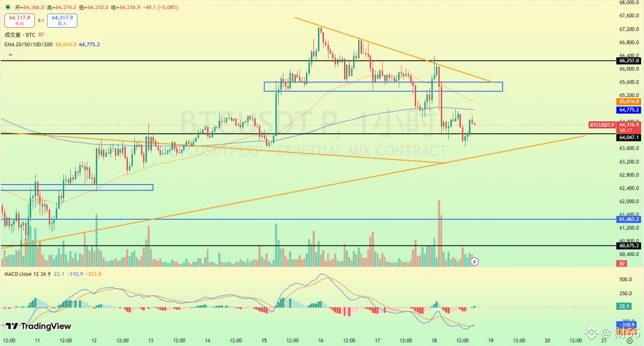Click the 开=64,366.0 open price value

(x=30, y=8)
